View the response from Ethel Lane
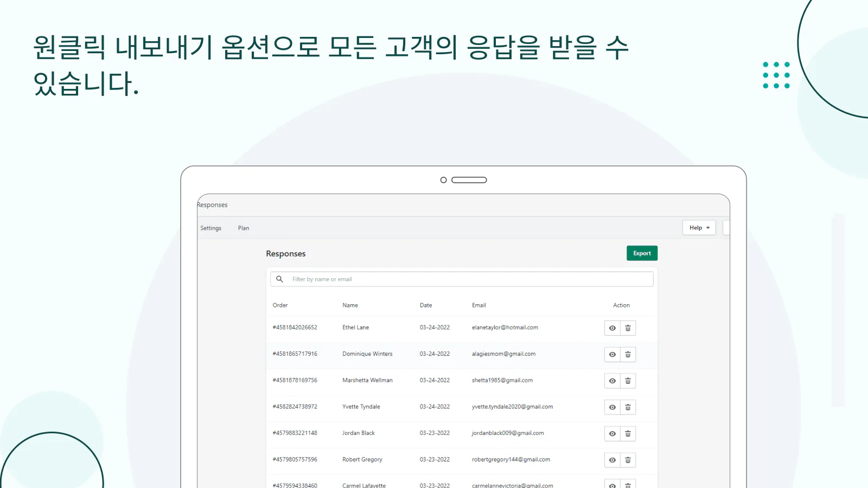868x488 pixels. pos(612,328)
